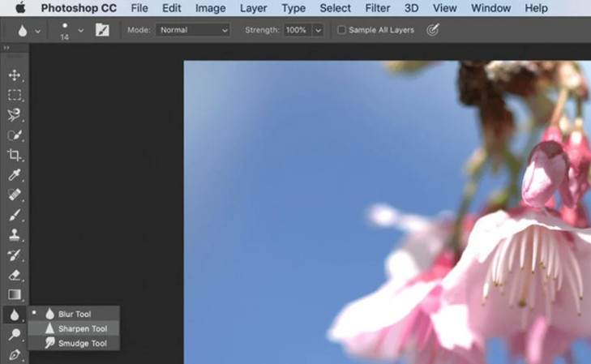The width and height of the screenshot is (591, 364).
Task: Choose Smudge Tool from the flyout
Action: pyautogui.click(x=82, y=344)
